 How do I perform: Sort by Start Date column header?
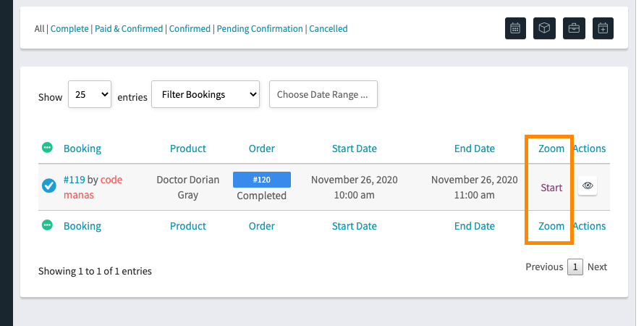pos(354,149)
